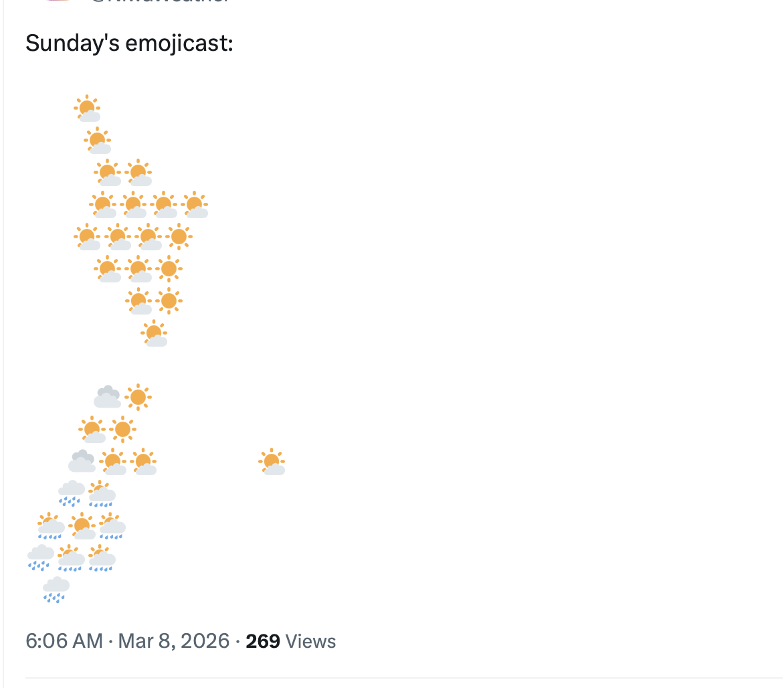This screenshot has width=784, height=688.
Task: Click leftmost emoji in row of four partly-sunny emojis
Action: pos(102,205)
